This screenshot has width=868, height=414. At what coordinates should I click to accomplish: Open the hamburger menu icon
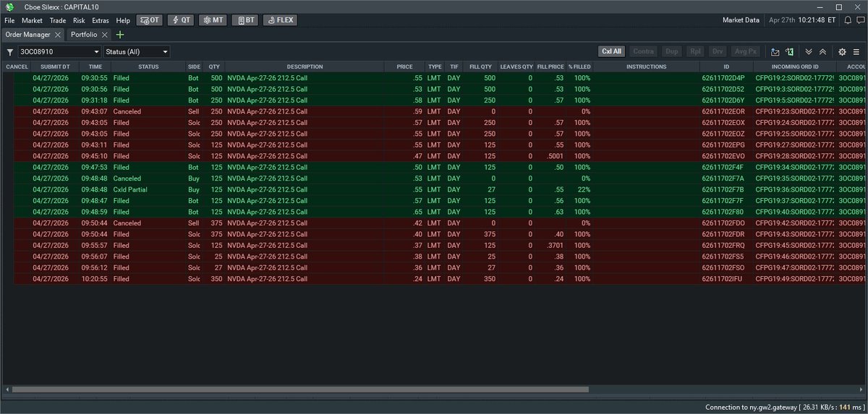click(x=856, y=52)
